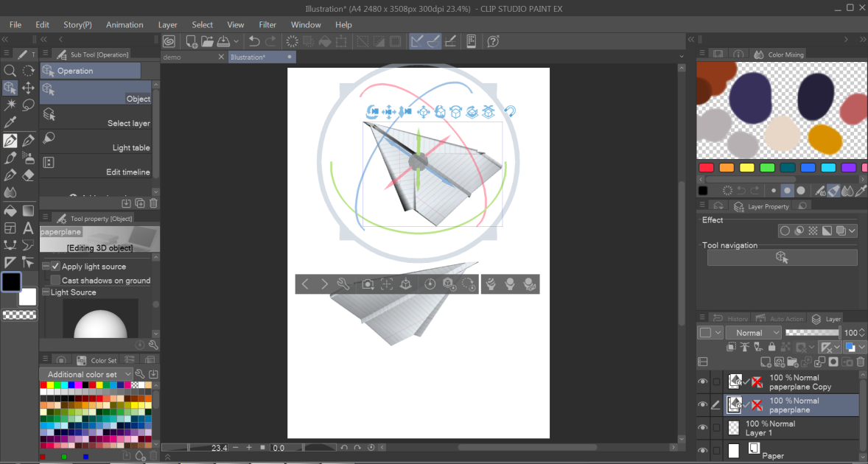The image size is (868, 464).
Task: Open support help question icon
Action: pos(493,41)
